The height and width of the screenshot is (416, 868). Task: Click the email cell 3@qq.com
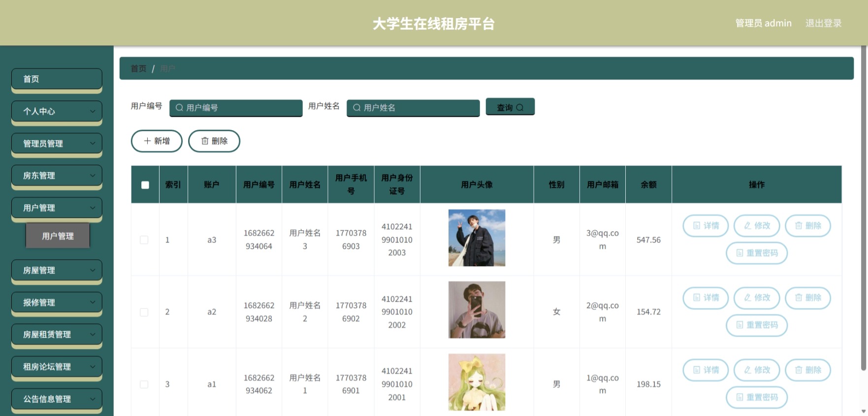click(x=603, y=240)
